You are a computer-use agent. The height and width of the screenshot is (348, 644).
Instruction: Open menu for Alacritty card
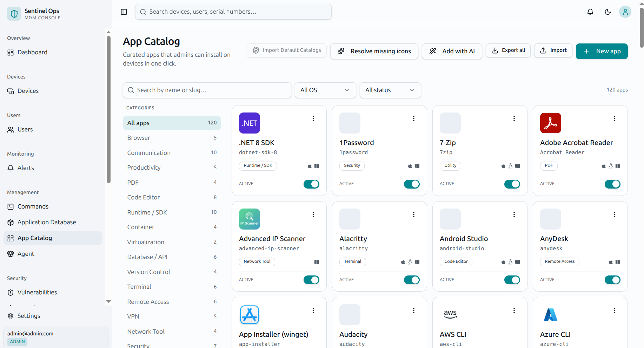coord(414,214)
